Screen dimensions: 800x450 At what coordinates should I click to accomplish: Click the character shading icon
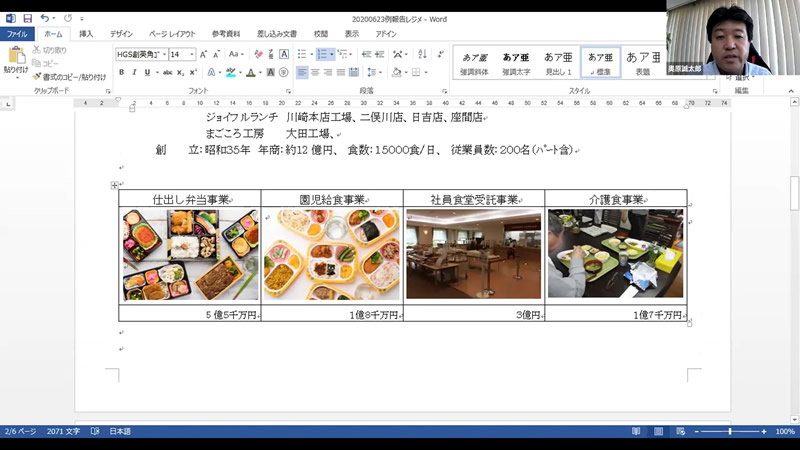pyautogui.click(x=271, y=72)
